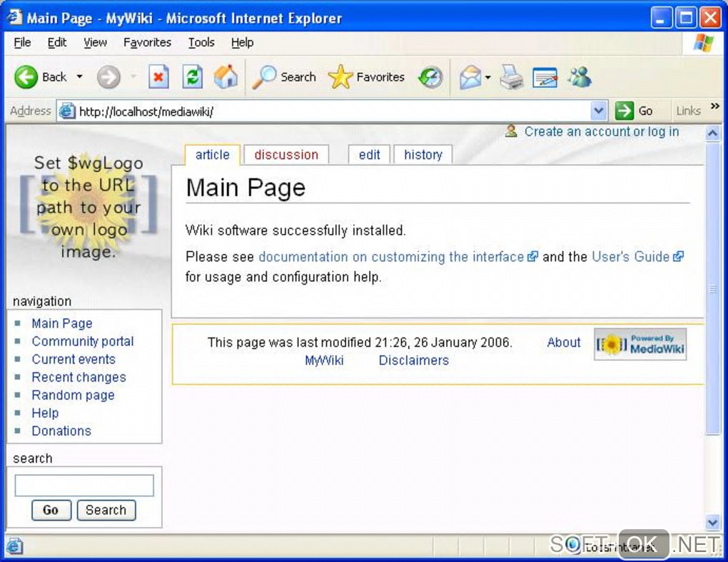Open the About footer link
The height and width of the screenshot is (562, 728).
click(564, 342)
